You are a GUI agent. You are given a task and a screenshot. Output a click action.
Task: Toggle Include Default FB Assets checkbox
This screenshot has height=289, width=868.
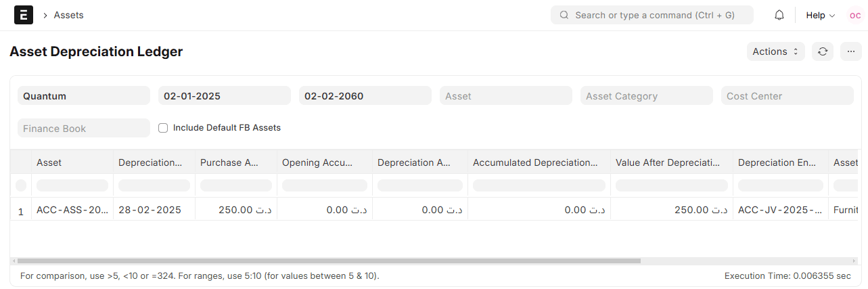coord(163,128)
